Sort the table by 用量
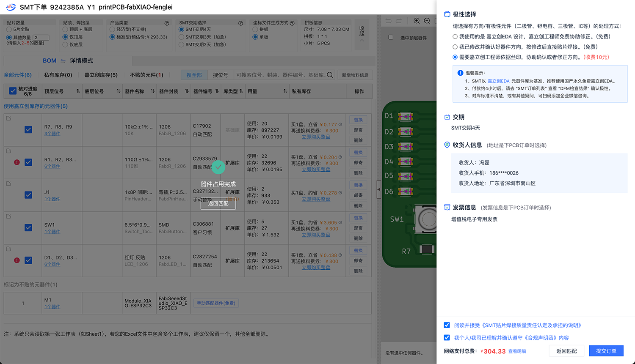Viewport: 635px width, 364px height. [x=285, y=91]
